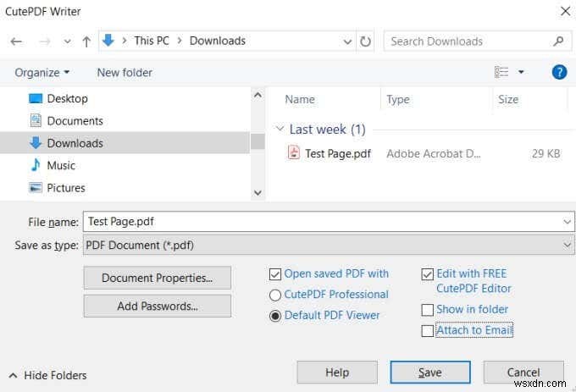
Task: Change view layout with the view icon
Action: [x=501, y=72]
